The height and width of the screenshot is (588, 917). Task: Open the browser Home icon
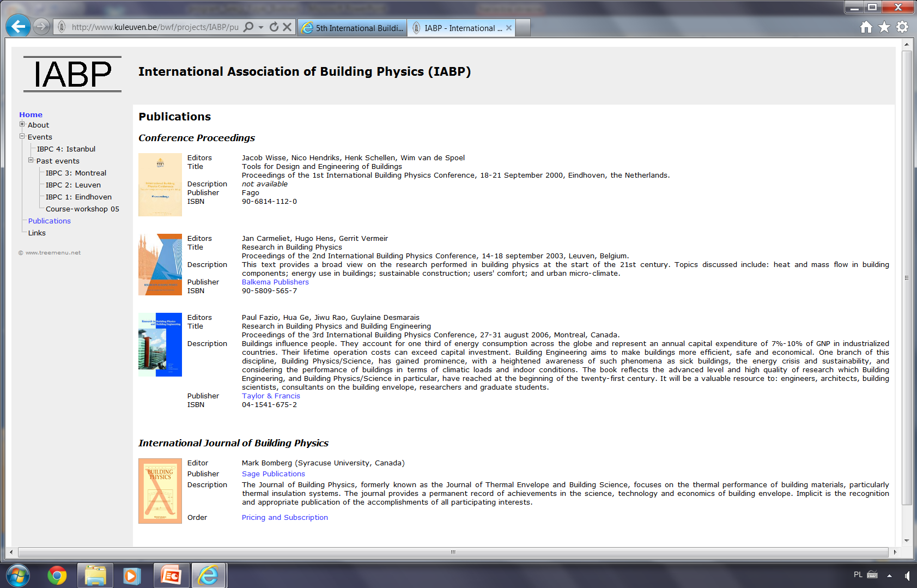click(x=866, y=27)
